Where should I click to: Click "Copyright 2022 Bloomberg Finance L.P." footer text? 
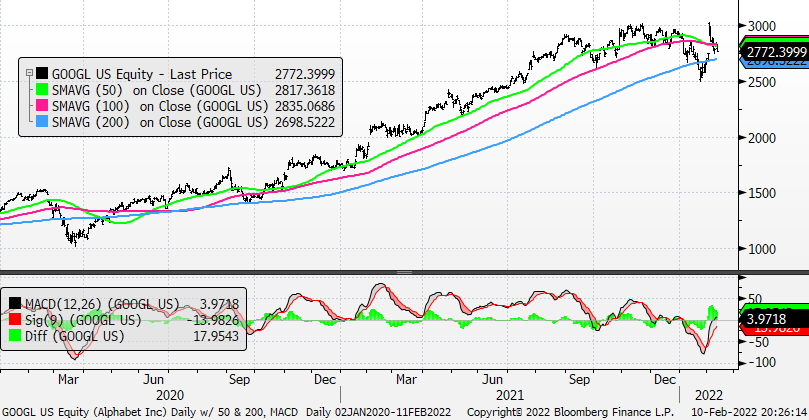pos(570,412)
